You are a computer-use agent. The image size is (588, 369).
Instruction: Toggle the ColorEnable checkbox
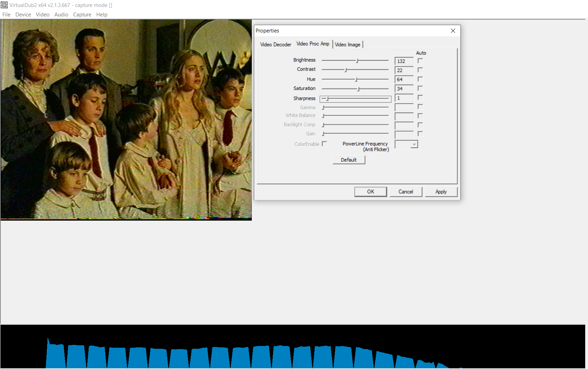coord(325,144)
